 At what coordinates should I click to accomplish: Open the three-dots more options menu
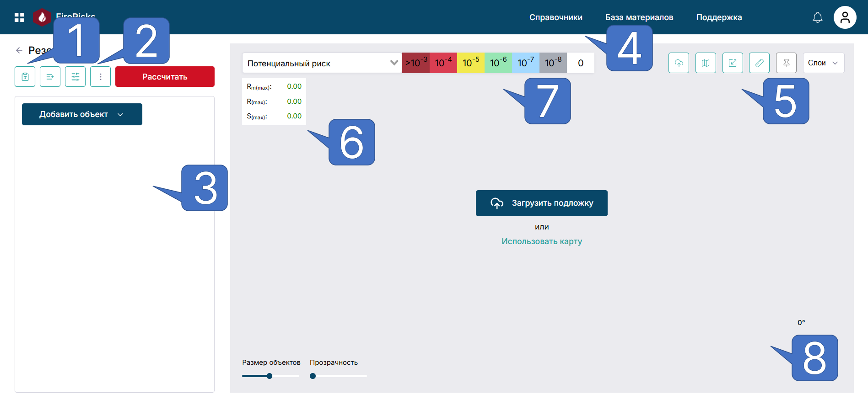click(100, 77)
